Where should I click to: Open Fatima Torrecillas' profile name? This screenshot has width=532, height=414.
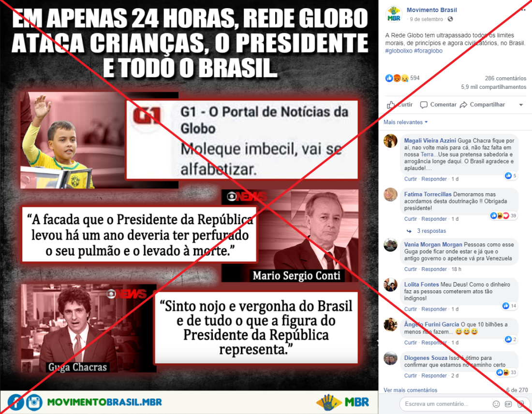point(428,194)
